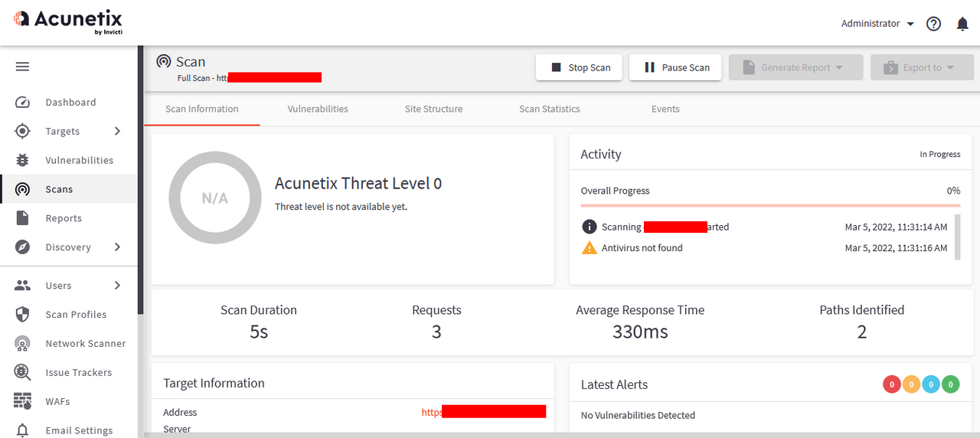Click the Scan Duration value 5s

click(x=259, y=332)
